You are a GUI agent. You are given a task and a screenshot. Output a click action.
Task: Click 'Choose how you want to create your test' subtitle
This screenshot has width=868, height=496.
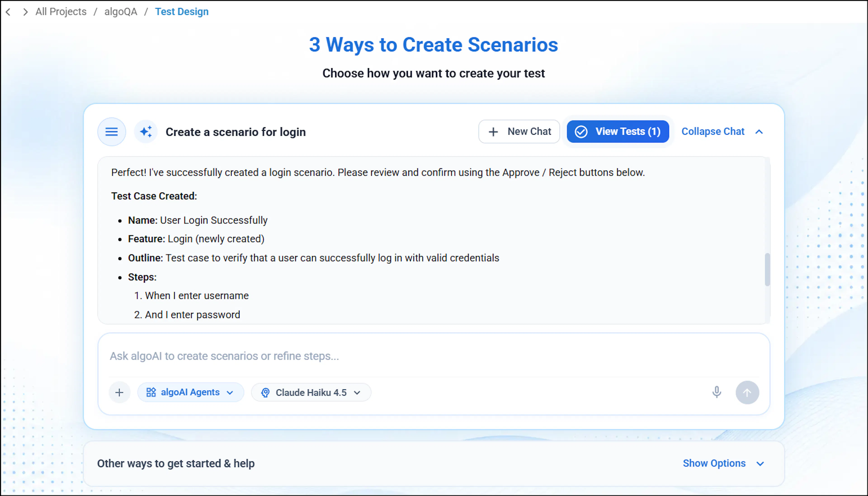point(433,73)
